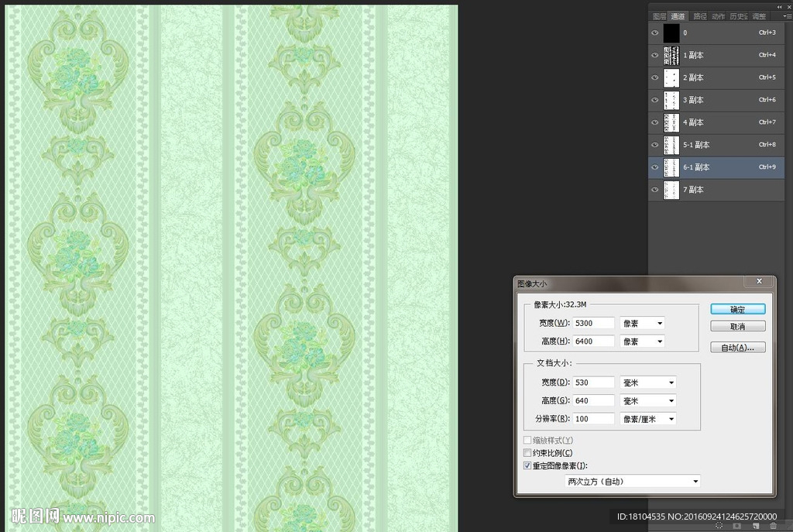
Task: Click the 缩放样式 checkbox
Action: (x=527, y=440)
